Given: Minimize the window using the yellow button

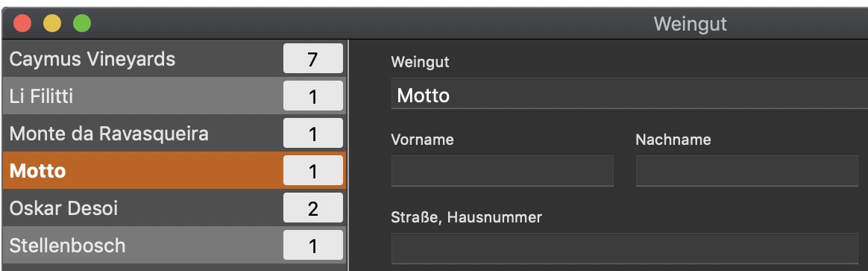Looking at the screenshot, I should pyautogui.click(x=52, y=24).
